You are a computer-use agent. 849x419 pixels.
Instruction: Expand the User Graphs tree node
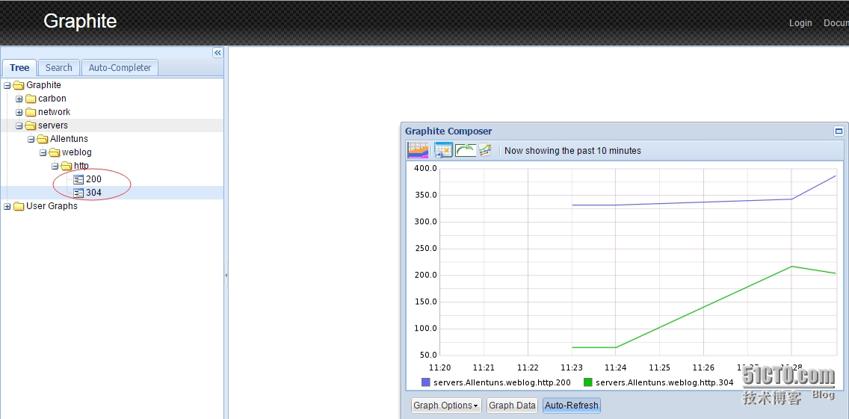tap(8, 206)
